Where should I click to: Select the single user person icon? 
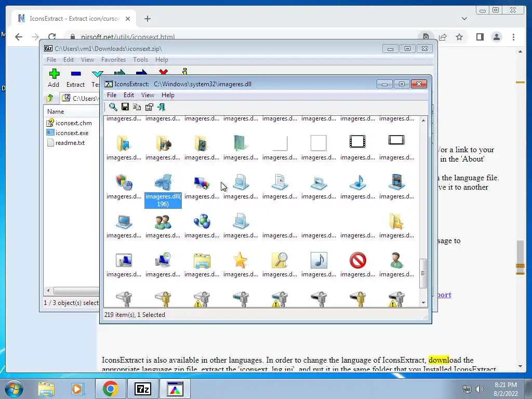[x=396, y=260]
